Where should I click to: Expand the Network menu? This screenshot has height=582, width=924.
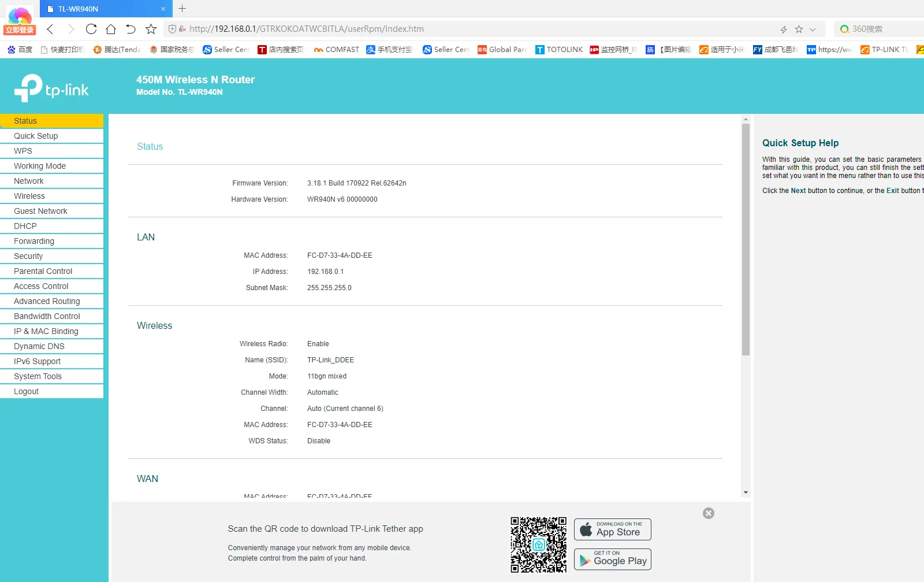[x=51, y=181]
